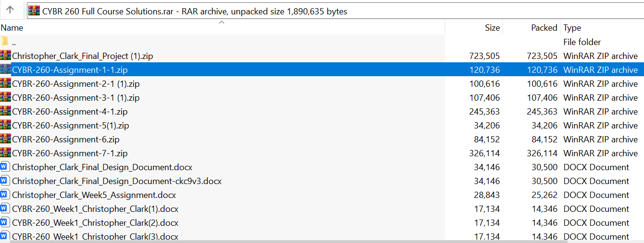Click the CYBR-260-Assignment-4-1.zip archive icon
This screenshot has height=243, width=644.
[x=5, y=111]
